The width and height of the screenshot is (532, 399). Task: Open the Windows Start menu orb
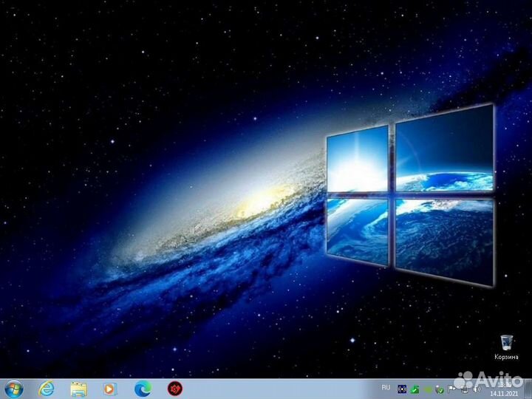[x=13, y=388]
